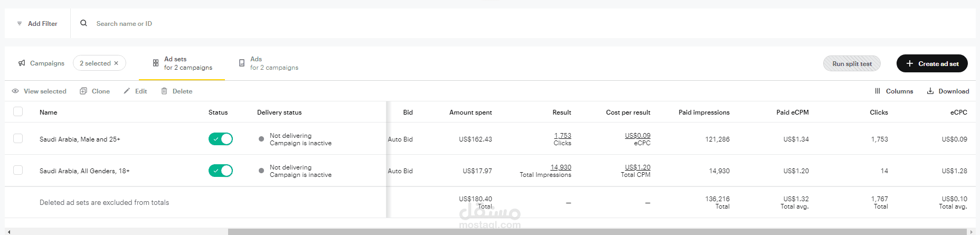This screenshot has width=980, height=235.
Task: Click the Delete action label
Action: pyautogui.click(x=182, y=91)
